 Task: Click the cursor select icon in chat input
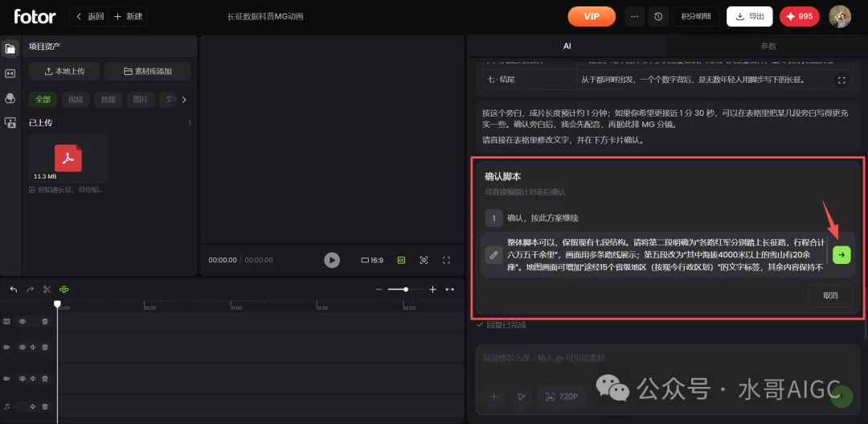(521, 397)
